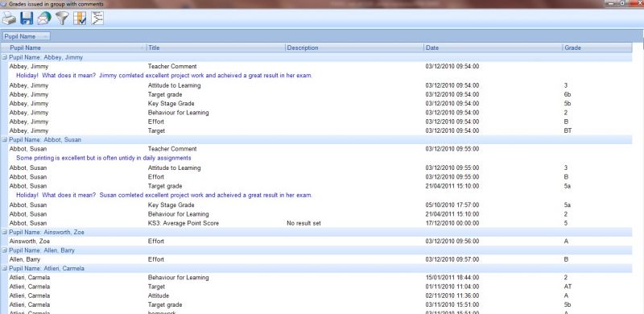Select group row 'Pupil Name: Abbot, Susan'
The height and width of the screenshot is (314, 644).
click(x=316, y=140)
